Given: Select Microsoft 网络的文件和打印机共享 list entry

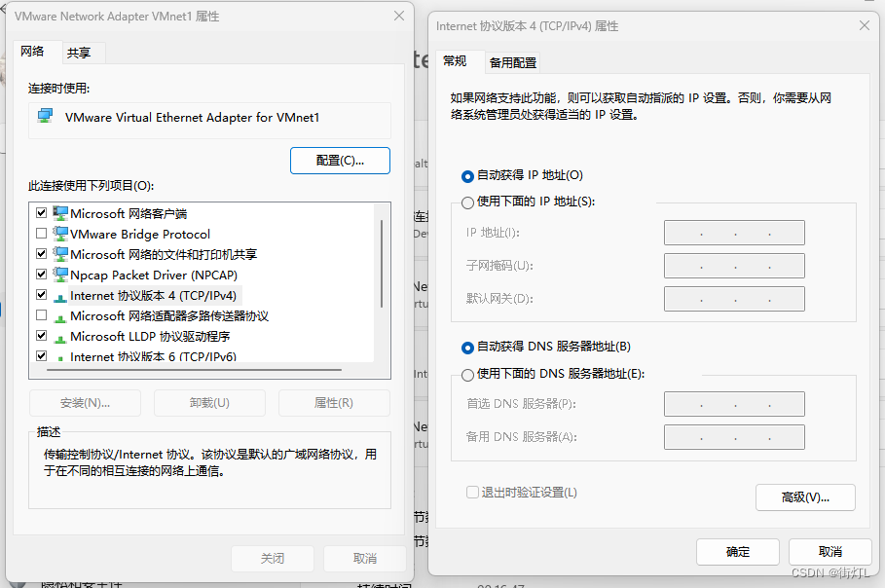Looking at the screenshot, I should (164, 254).
